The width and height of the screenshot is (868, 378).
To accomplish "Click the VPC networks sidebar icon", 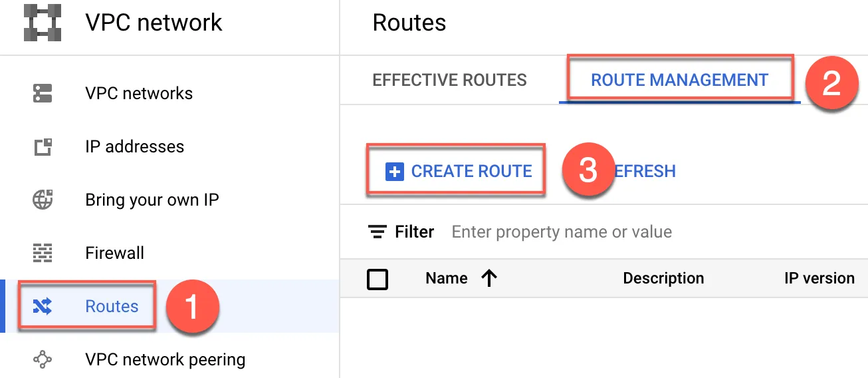I will (x=43, y=93).
